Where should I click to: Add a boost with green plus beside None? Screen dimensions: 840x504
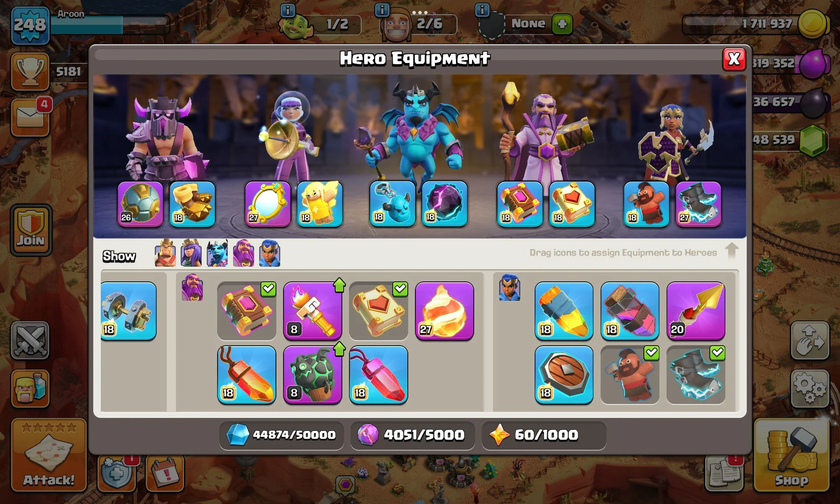(x=562, y=24)
